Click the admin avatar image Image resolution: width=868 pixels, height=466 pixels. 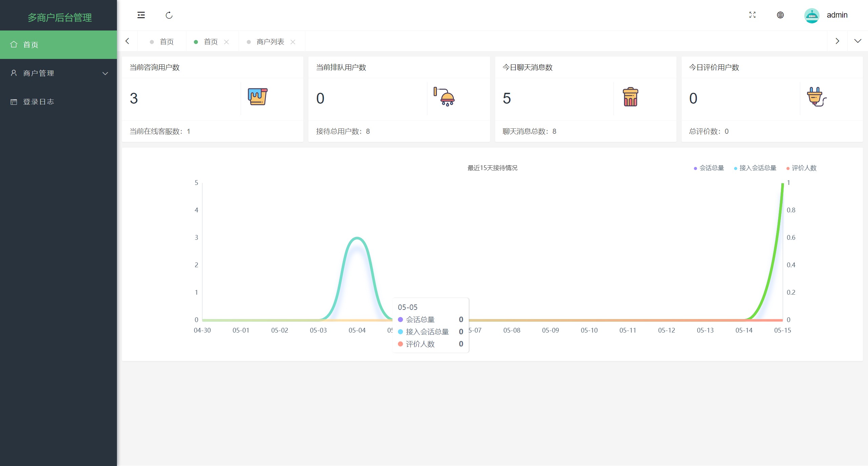(812, 15)
